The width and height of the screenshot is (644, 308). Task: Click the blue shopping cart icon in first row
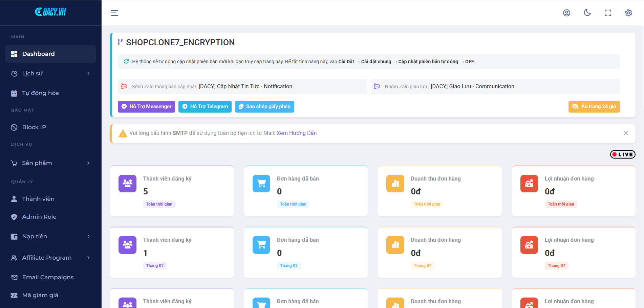pos(261,184)
